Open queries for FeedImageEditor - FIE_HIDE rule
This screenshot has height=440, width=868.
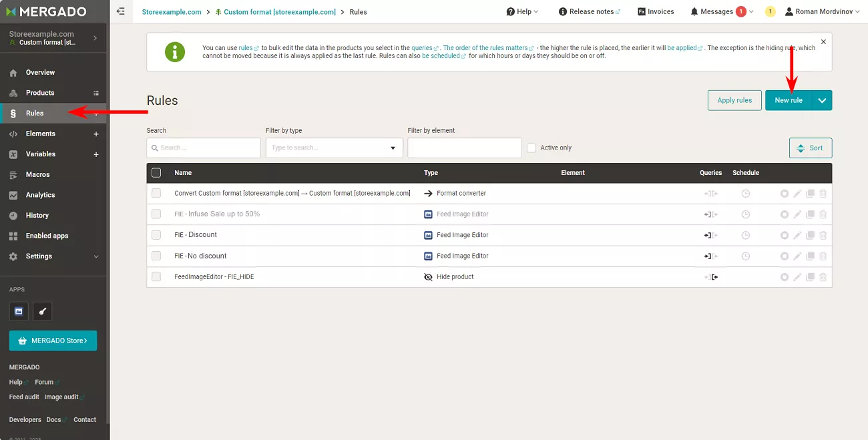coord(710,277)
